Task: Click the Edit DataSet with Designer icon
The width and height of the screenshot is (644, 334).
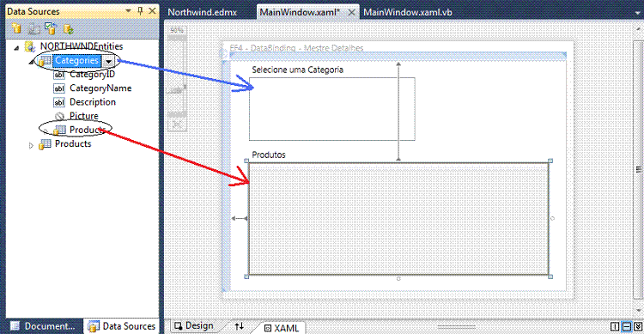Action: click(33, 28)
